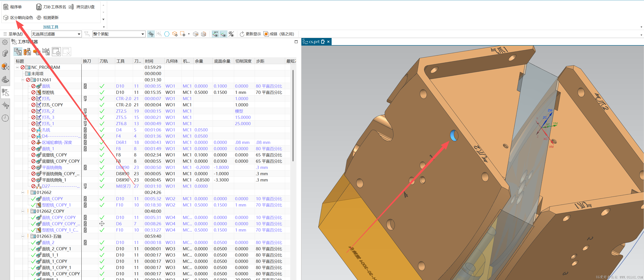Viewport: 644px width, 280px height.
Task: Click the tool-change icon in the 面铣_1 row
Action: [x=85, y=149]
